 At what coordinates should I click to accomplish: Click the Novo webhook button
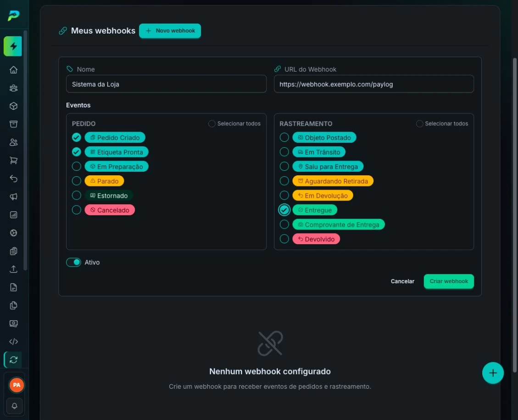170,31
